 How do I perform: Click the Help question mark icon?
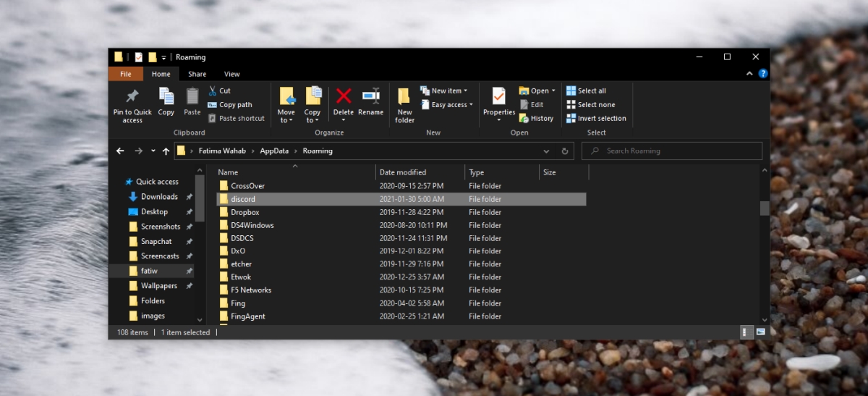(x=763, y=74)
